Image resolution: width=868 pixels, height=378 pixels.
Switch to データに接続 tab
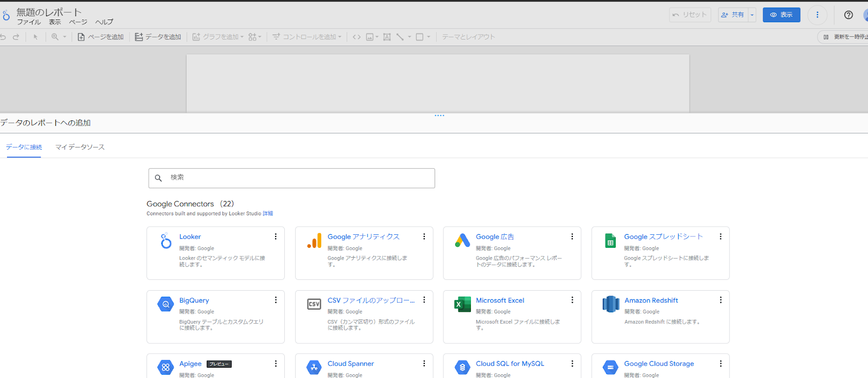[24, 147]
